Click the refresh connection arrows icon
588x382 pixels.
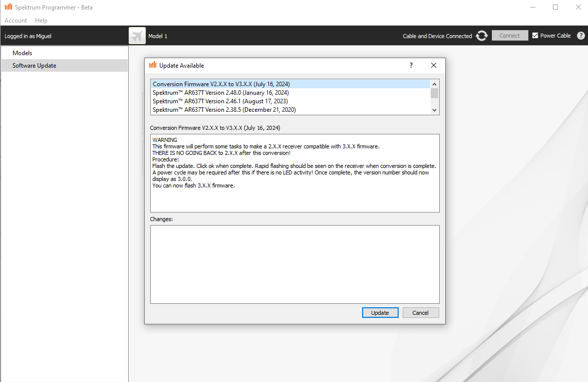[x=481, y=36]
